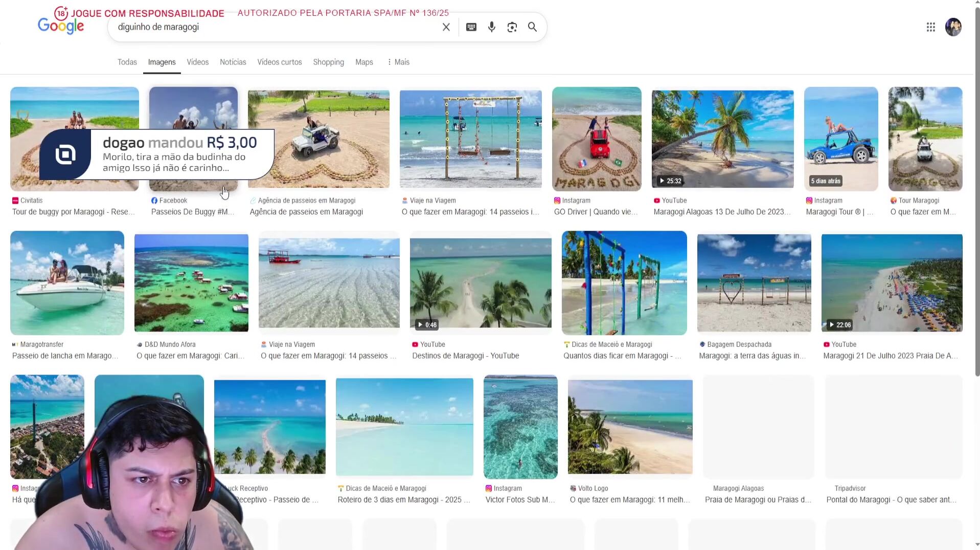This screenshot has height=550, width=980.
Task: Open link Passeios De Buggy from Facebook
Action: point(193,212)
